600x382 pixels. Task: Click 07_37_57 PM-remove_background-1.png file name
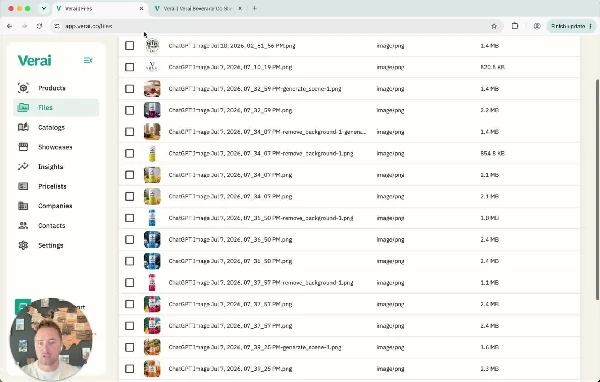click(x=261, y=282)
